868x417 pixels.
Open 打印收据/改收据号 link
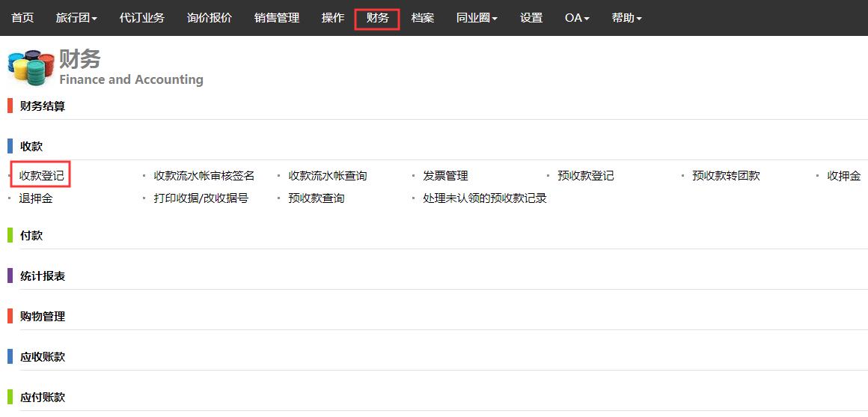201,198
